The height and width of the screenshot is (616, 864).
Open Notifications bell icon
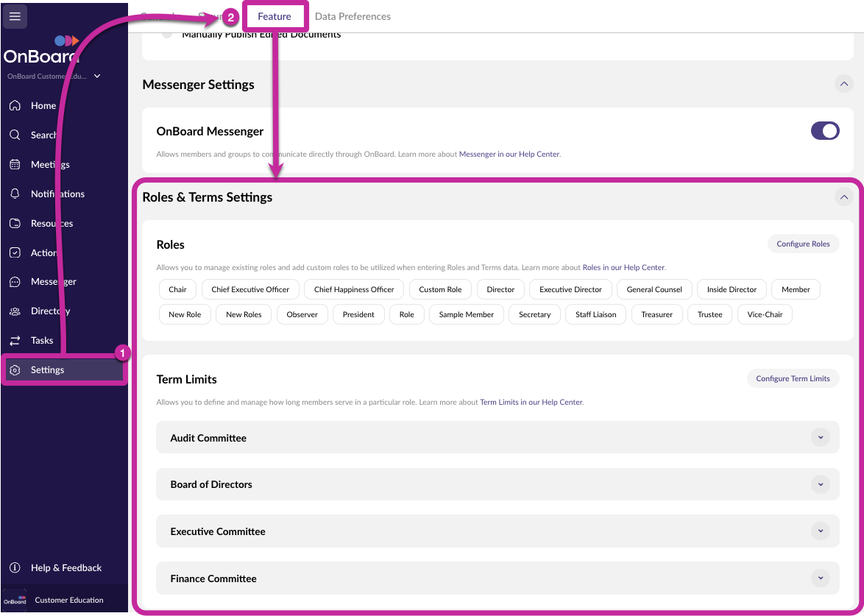[15, 194]
